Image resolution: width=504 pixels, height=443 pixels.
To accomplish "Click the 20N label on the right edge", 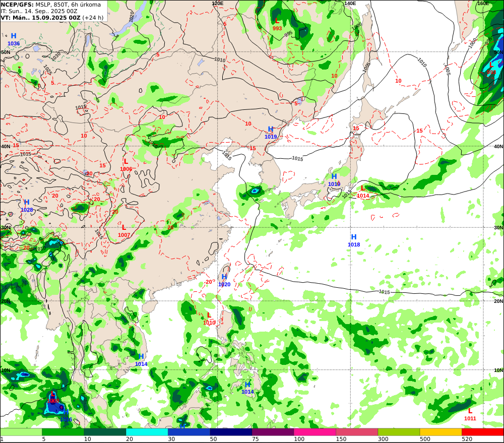I will click(498, 301).
